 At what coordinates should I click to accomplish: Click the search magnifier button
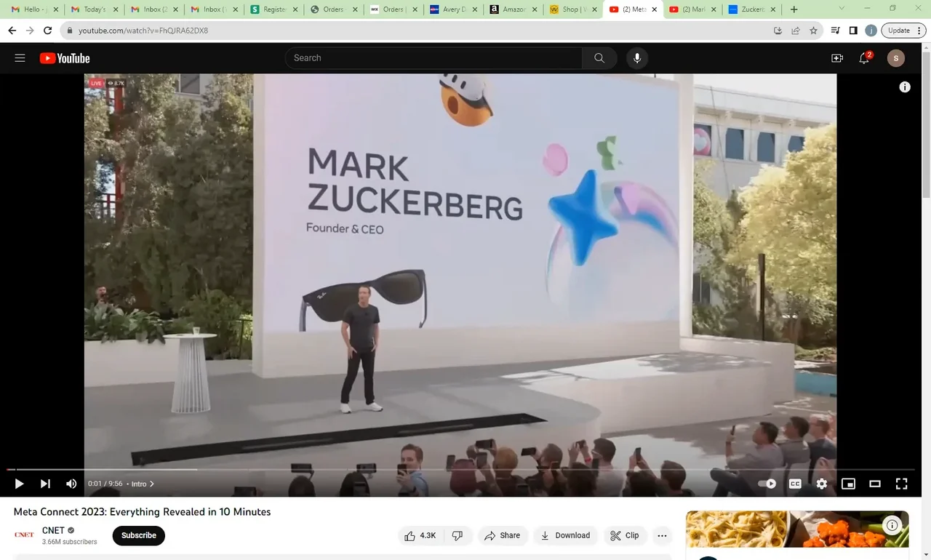[x=599, y=58]
